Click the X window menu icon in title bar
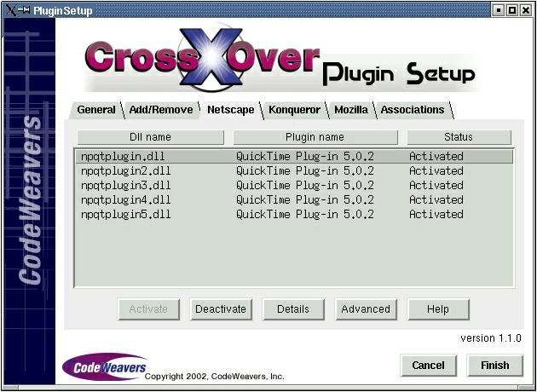 pyautogui.click(x=10, y=10)
